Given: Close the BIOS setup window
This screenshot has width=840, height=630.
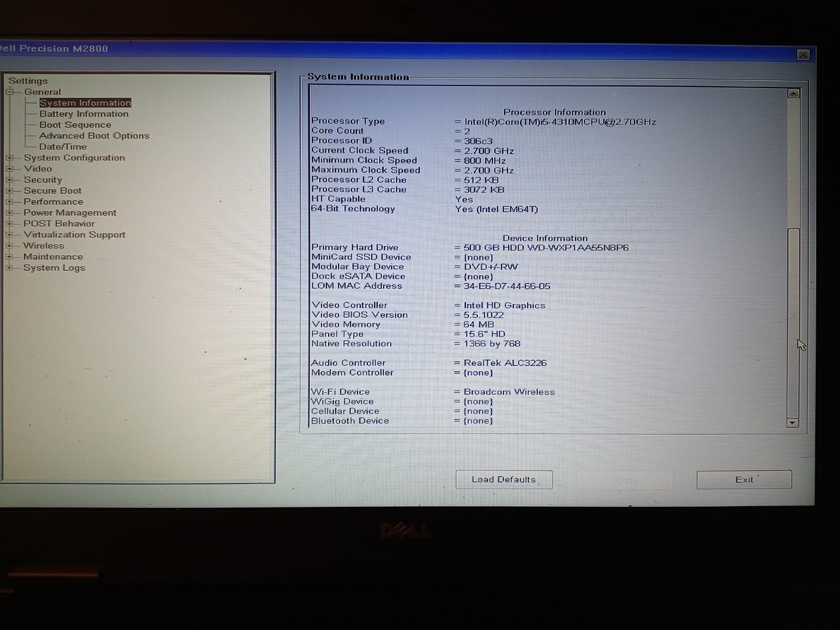Looking at the screenshot, I should [803, 55].
